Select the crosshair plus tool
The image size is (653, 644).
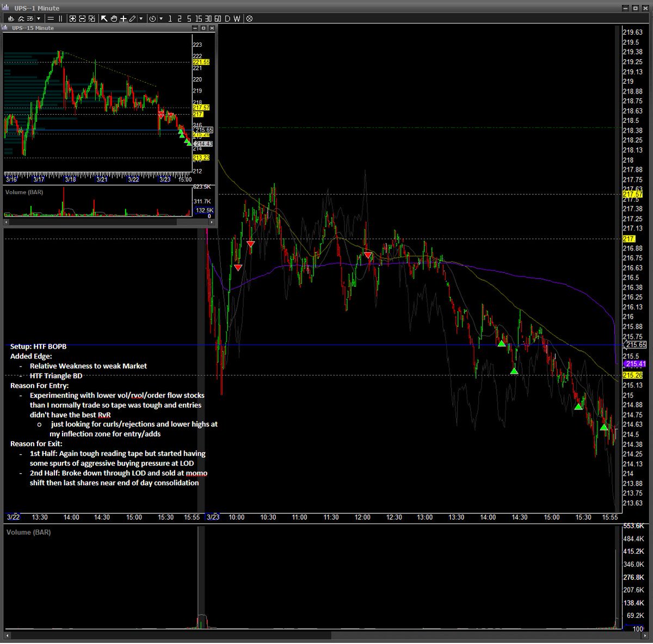tap(124, 18)
